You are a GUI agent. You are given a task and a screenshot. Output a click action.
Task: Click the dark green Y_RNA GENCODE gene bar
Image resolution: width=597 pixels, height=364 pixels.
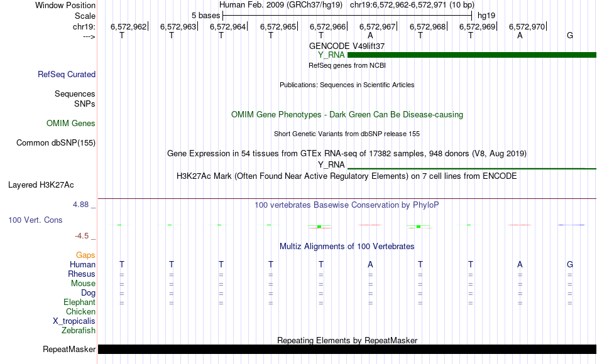(x=472, y=55)
